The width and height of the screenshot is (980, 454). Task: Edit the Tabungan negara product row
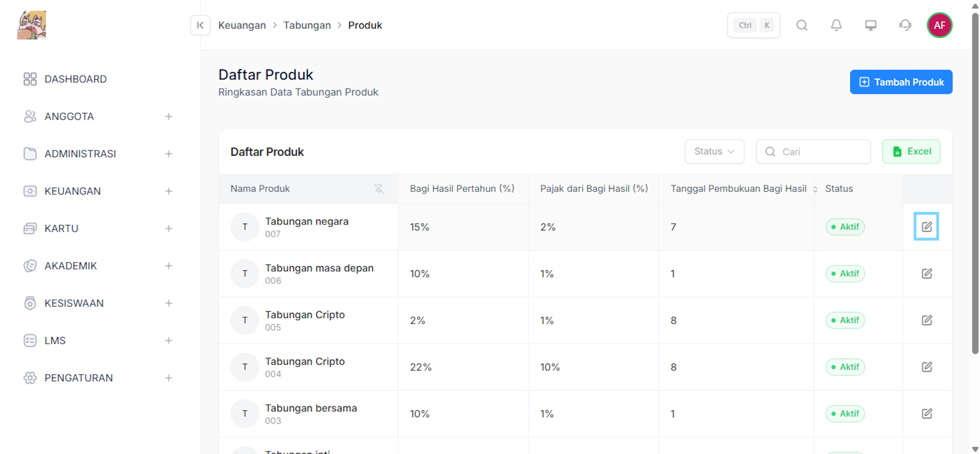pos(926,227)
